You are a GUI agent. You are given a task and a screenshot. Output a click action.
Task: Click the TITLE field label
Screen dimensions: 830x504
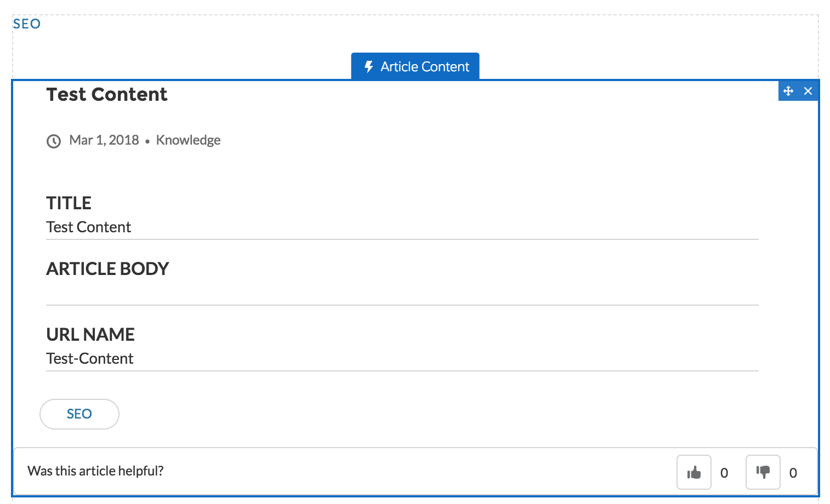coord(69,203)
